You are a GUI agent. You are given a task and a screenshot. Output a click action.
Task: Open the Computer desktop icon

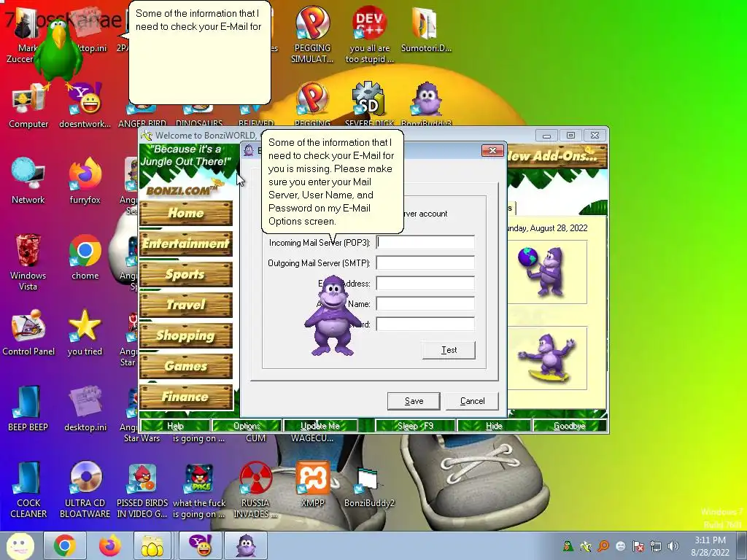(x=28, y=106)
